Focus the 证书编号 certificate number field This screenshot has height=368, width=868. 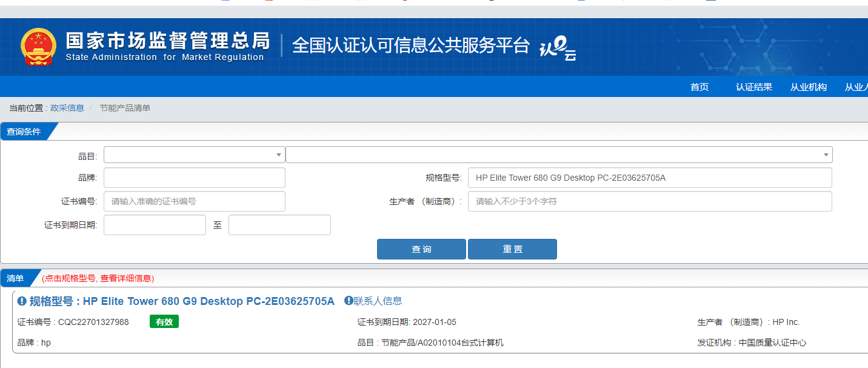pyautogui.click(x=195, y=201)
